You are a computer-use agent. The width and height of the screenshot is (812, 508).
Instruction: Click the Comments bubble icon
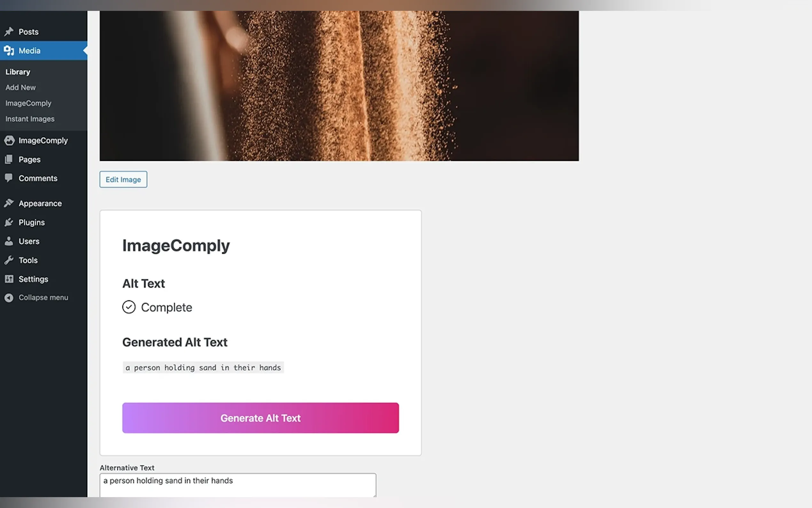click(9, 178)
